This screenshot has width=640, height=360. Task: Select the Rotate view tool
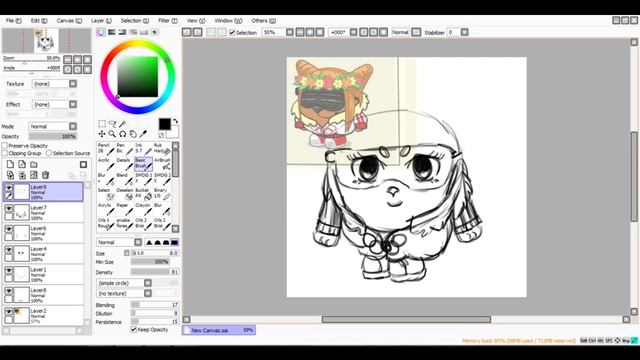(x=122, y=134)
